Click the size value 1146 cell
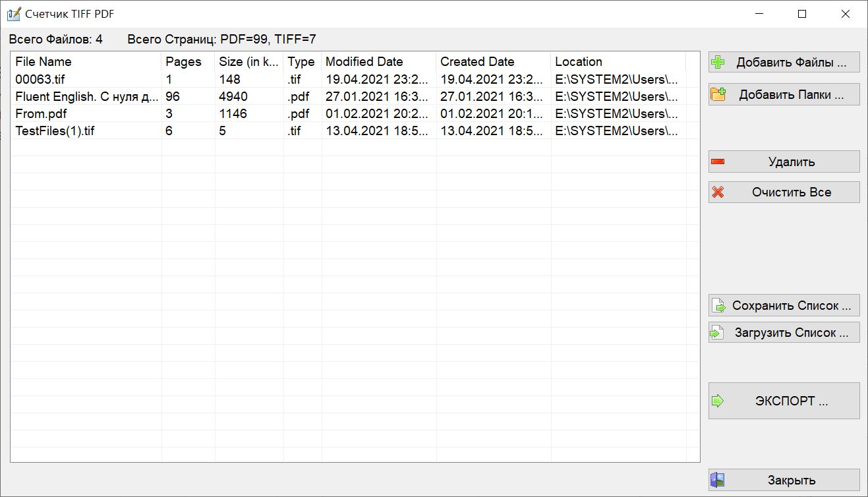Image resolution: width=868 pixels, height=497 pixels. coord(249,113)
